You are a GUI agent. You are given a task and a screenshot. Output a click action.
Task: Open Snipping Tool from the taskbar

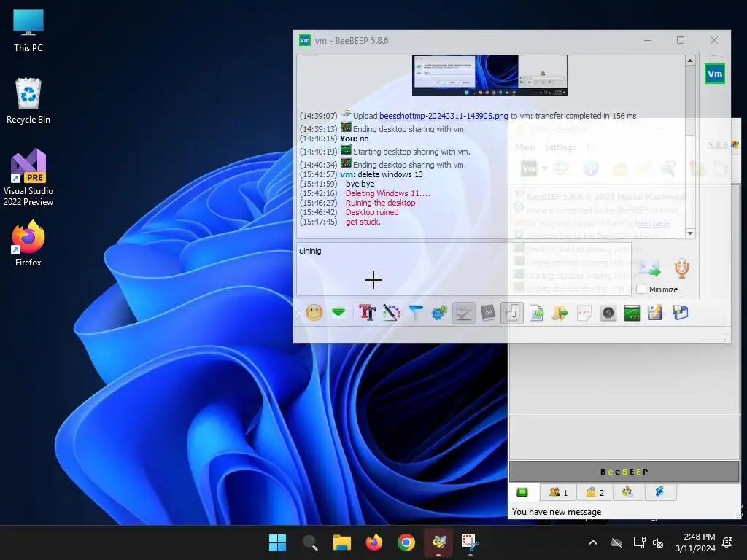pyautogui.click(x=471, y=542)
